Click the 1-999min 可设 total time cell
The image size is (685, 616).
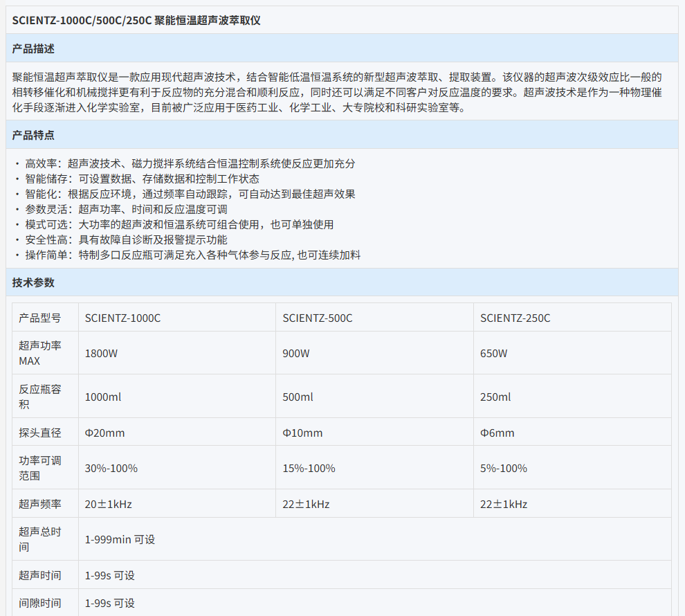pyautogui.click(x=120, y=539)
